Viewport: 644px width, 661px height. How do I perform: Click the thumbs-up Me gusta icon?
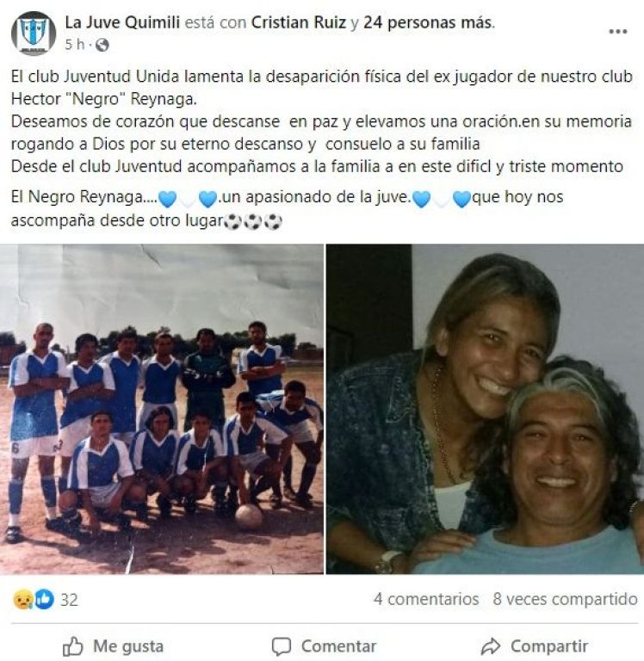click(72, 646)
